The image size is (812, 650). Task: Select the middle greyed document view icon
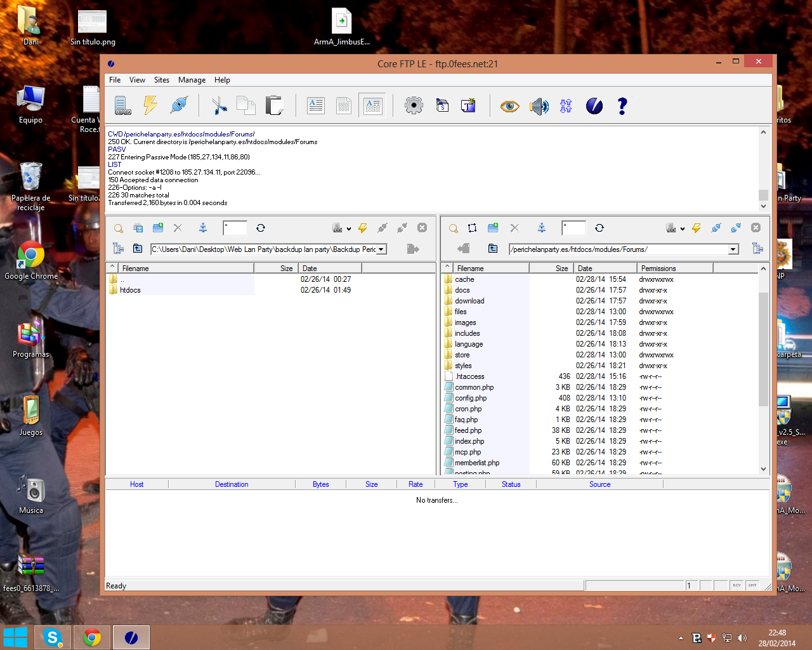point(344,105)
